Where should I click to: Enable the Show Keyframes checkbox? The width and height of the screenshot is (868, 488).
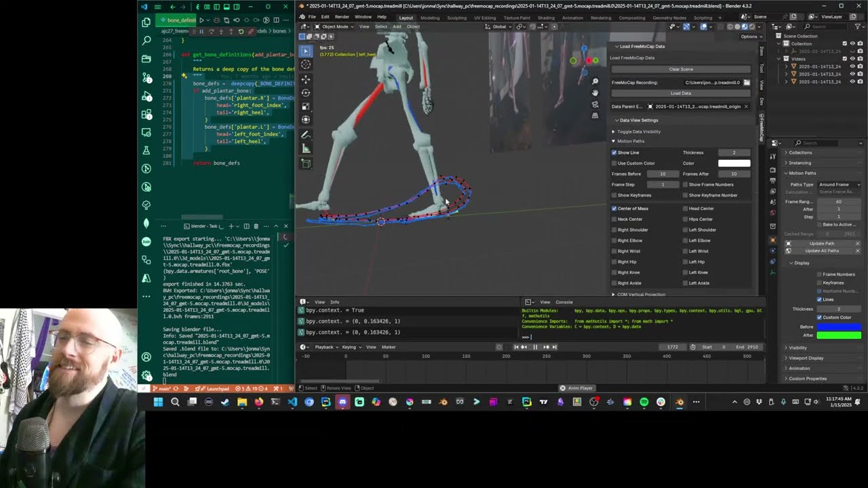(x=614, y=195)
